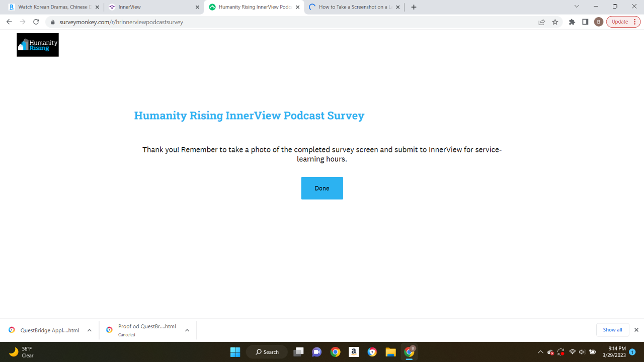Open the Extensions puzzle menu
This screenshot has height=362, width=644.
pyautogui.click(x=572, y=22)
